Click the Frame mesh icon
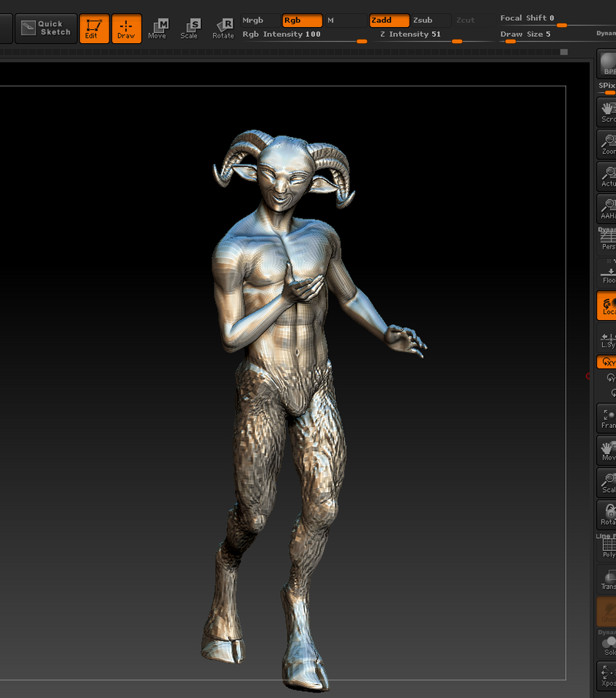The width and height of the screenshot is (616, 698). [x=607, y=419]
